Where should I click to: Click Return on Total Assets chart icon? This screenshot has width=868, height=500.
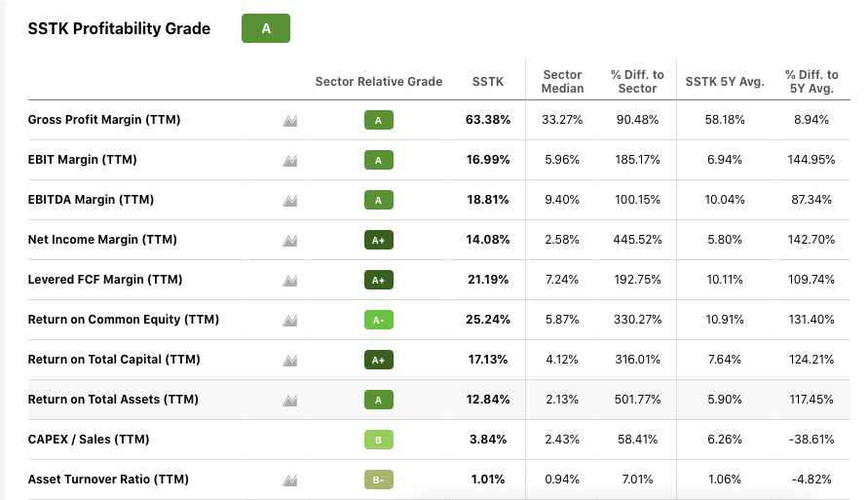[289, 400]
